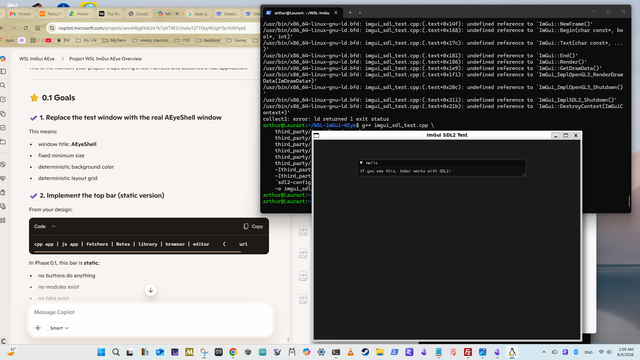
Task: Expand the weekly checklist bookmarks folder
Action: pyautogui.click(x=150, y=40)
